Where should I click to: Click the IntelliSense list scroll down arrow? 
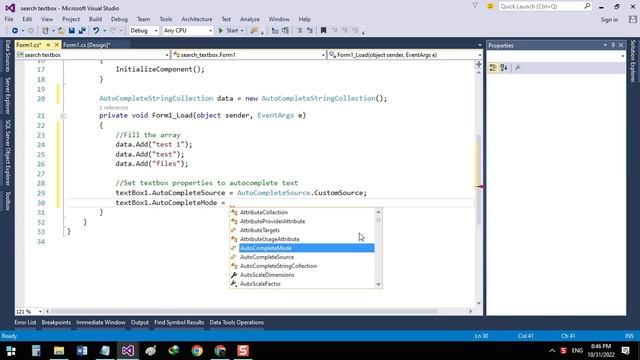click(x=378, y=284)
